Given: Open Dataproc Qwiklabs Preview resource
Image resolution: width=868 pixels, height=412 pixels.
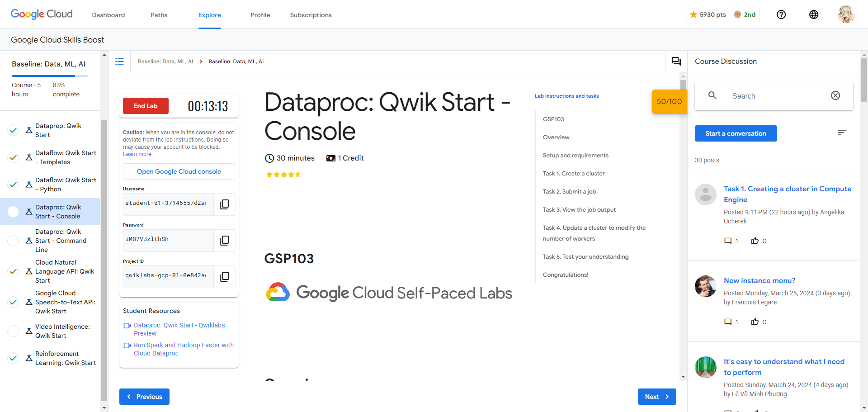Looking at the screenshot, I should pos(179,329).
